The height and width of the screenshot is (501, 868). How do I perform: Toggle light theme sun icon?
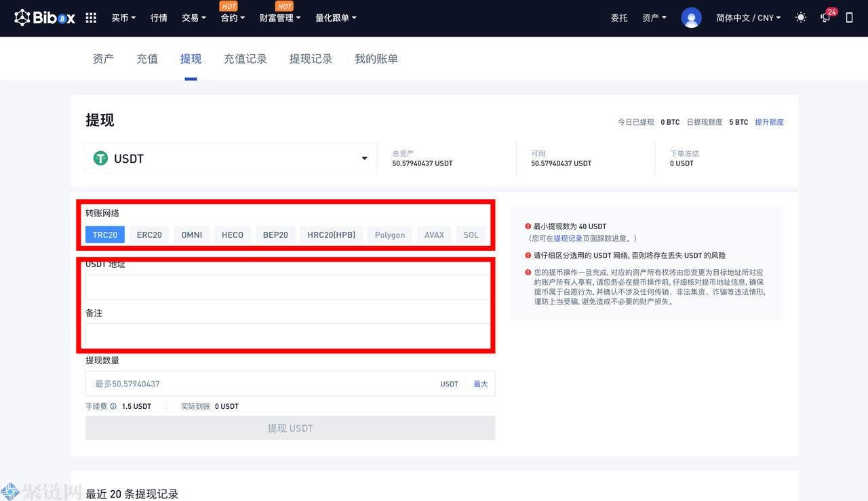tap(801, 18)
